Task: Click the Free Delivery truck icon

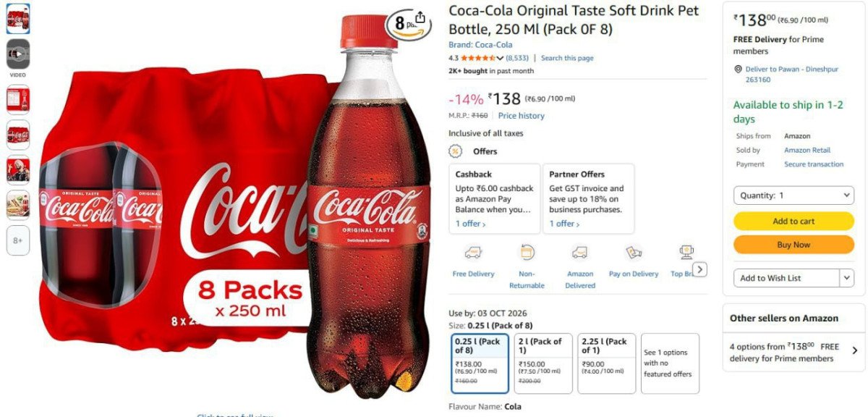Action: pyautogui.click(x=473, y=253)
